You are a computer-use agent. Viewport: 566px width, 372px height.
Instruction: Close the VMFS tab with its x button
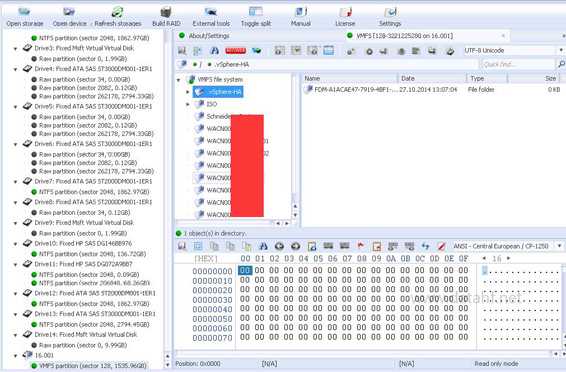point(503,36)
